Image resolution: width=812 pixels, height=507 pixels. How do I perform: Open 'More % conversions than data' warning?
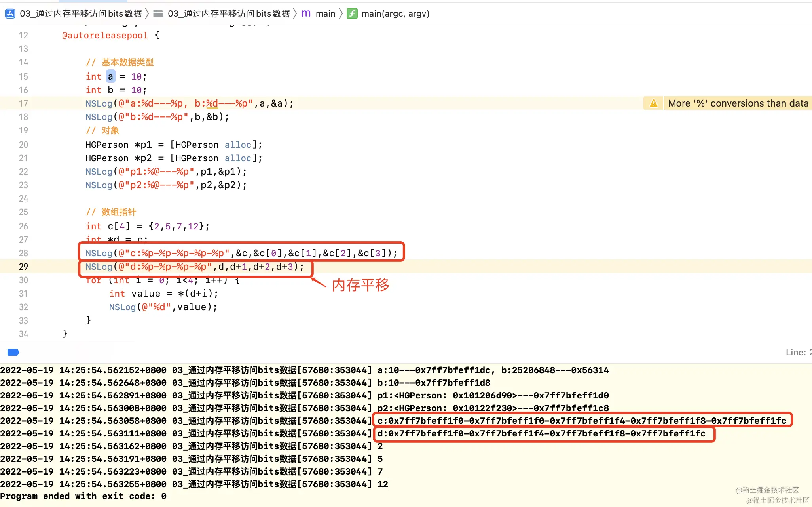tap(738, 103)
